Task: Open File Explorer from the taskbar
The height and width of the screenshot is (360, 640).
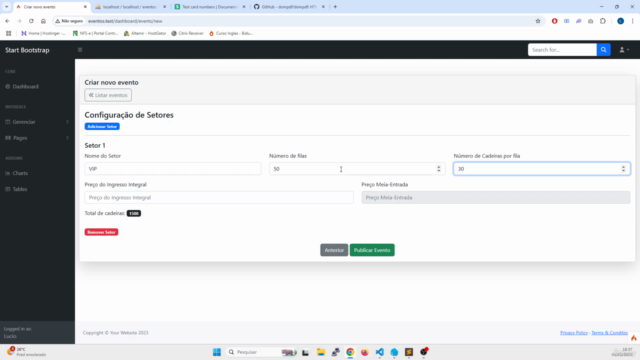Action: tap(321, 352)
